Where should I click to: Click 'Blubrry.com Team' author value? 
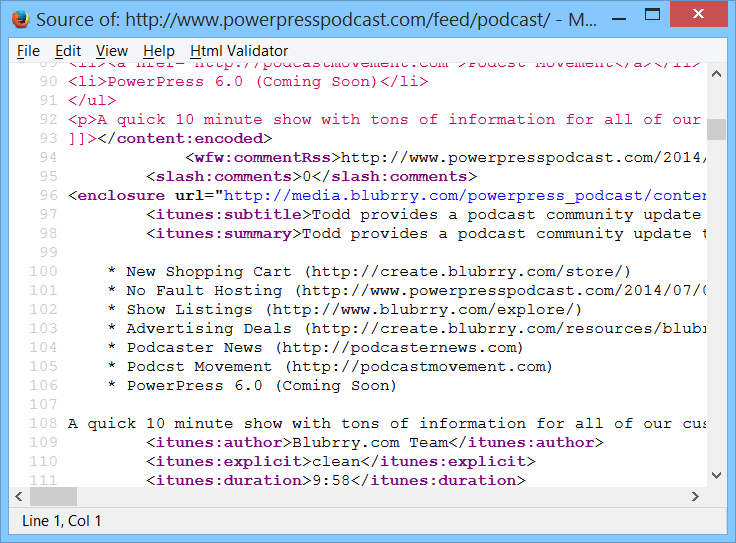click(370, 443)
